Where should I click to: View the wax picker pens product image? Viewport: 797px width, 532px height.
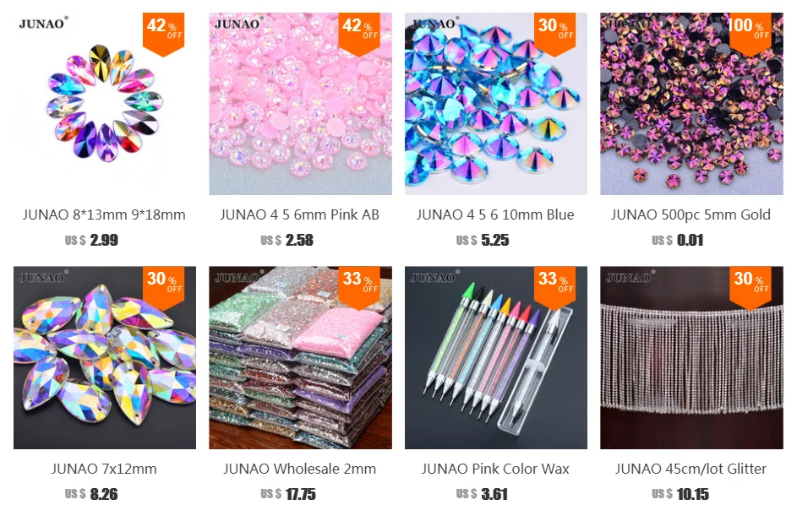(495, 357)
